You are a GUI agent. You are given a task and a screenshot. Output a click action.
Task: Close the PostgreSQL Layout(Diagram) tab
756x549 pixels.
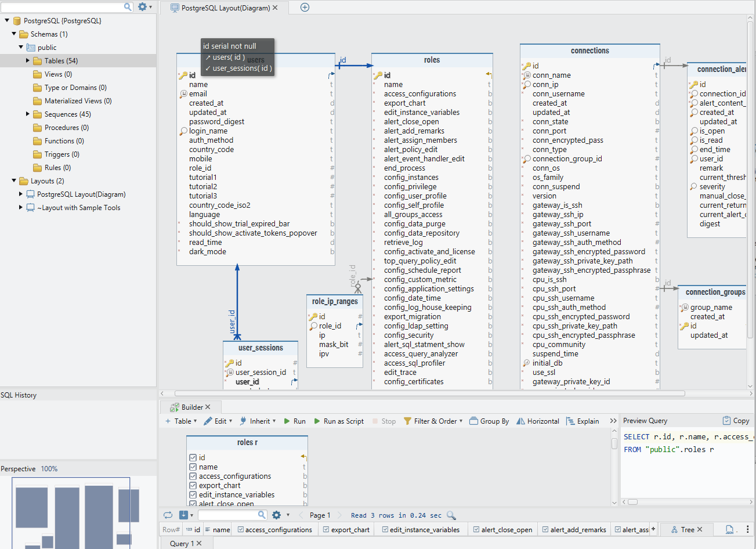275,8
